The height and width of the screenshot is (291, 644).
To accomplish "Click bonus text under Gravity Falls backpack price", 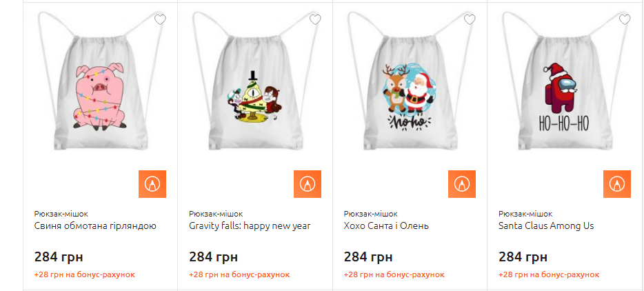I will click(239, 274).
